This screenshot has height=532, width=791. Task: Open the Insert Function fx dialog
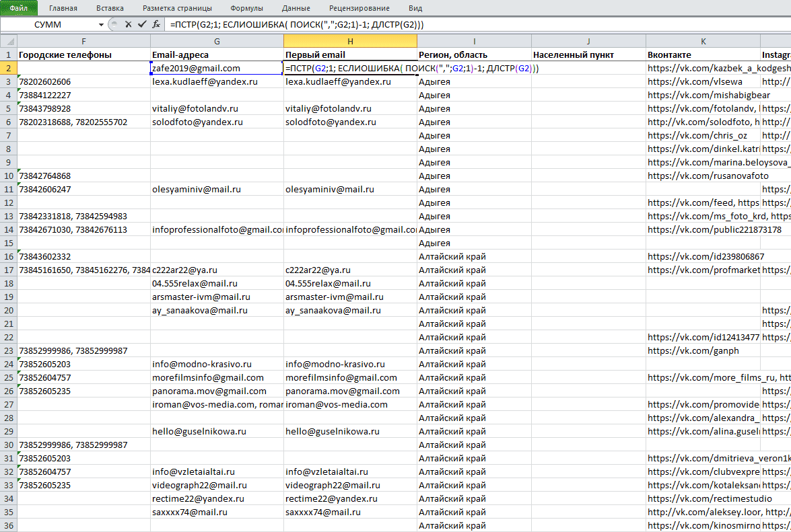pyautogui.click(x=156, y=24)
